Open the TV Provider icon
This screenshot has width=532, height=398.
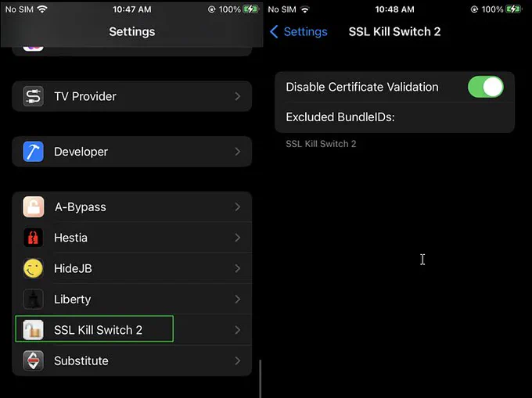point(33,96)
